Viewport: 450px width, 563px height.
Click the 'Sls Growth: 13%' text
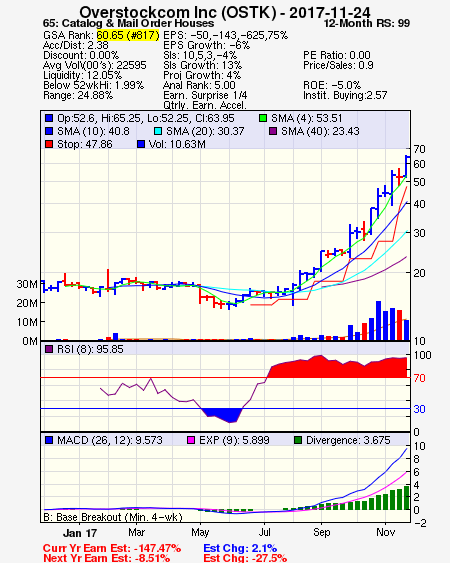pos(203,65)
